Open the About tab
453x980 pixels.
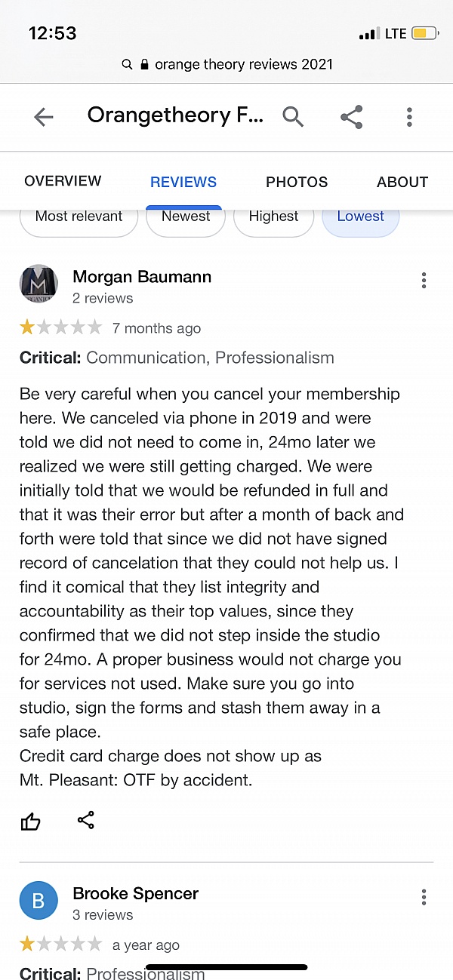coord(402,182)
